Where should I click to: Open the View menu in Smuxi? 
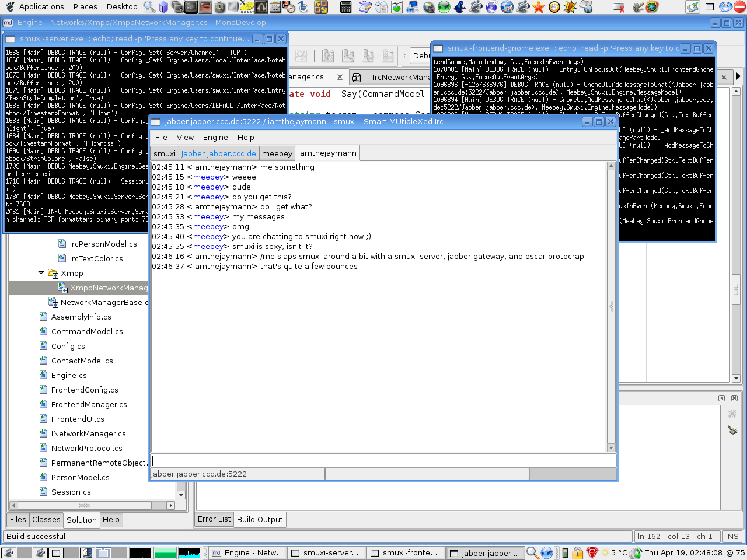click(x=185, y=138)
